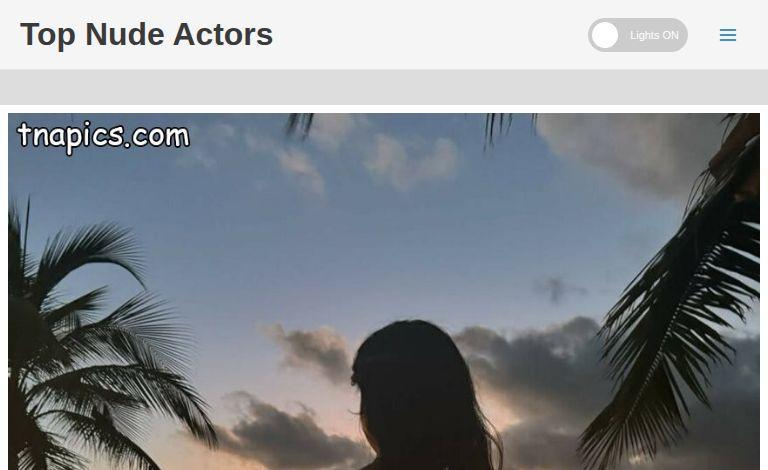This screenshot has width=768, height=470.
Task: Open the Top Nude Actors homepage link
Action: [x=146, y=34]
